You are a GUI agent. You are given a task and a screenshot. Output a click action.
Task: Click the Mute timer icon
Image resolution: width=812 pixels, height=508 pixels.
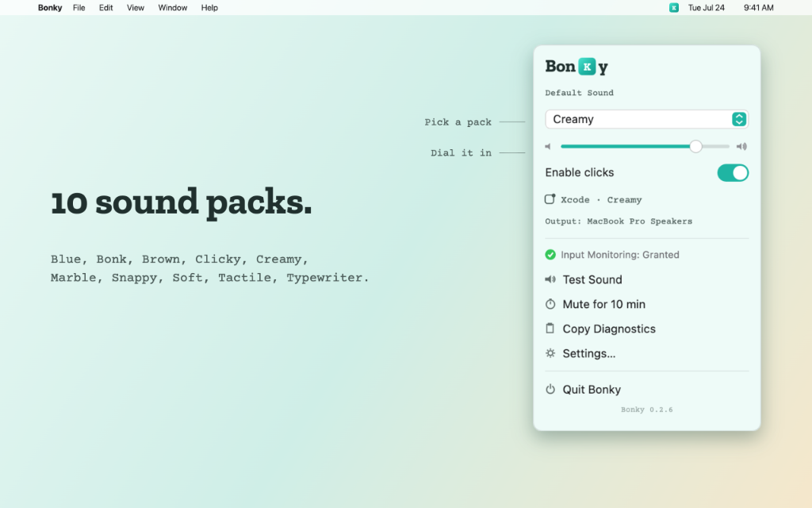550,304
